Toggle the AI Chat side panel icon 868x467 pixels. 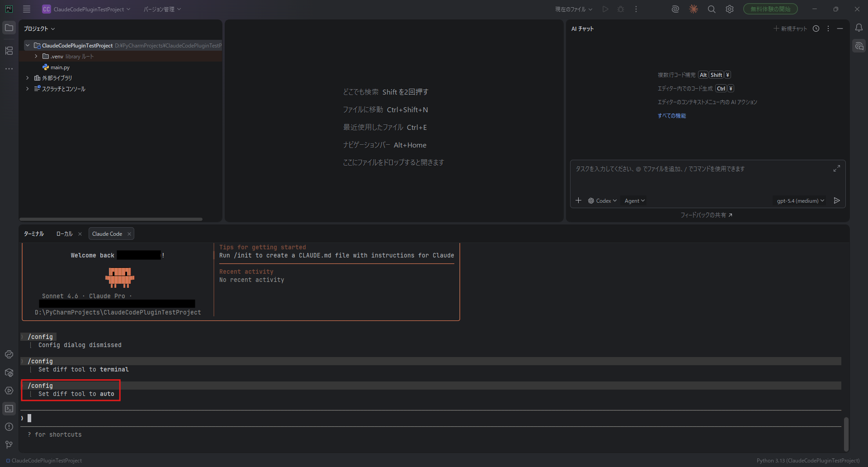859,46
